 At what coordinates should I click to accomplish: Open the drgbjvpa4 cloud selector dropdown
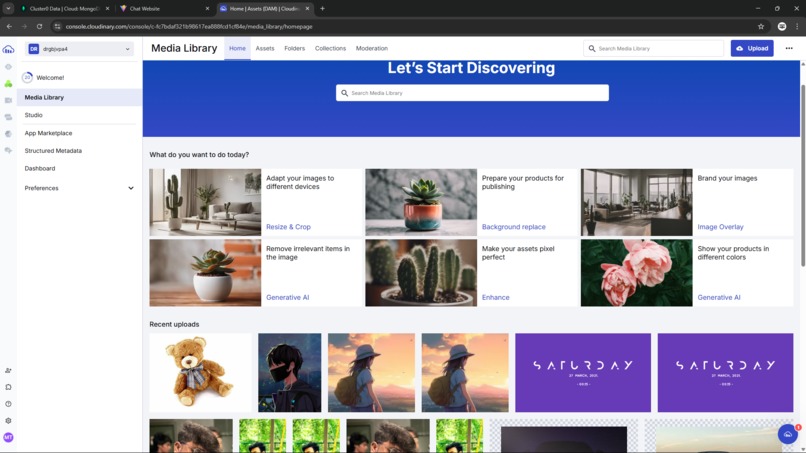click(x=79, y=49)
